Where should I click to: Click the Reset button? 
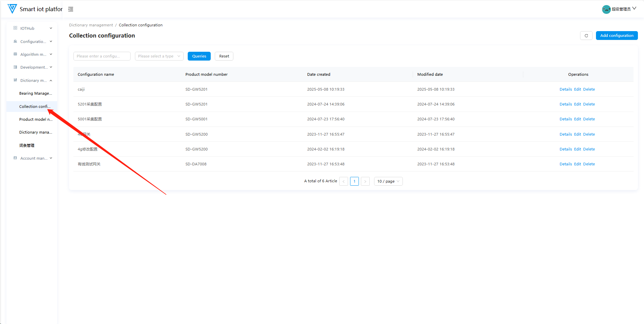[224, 56]
